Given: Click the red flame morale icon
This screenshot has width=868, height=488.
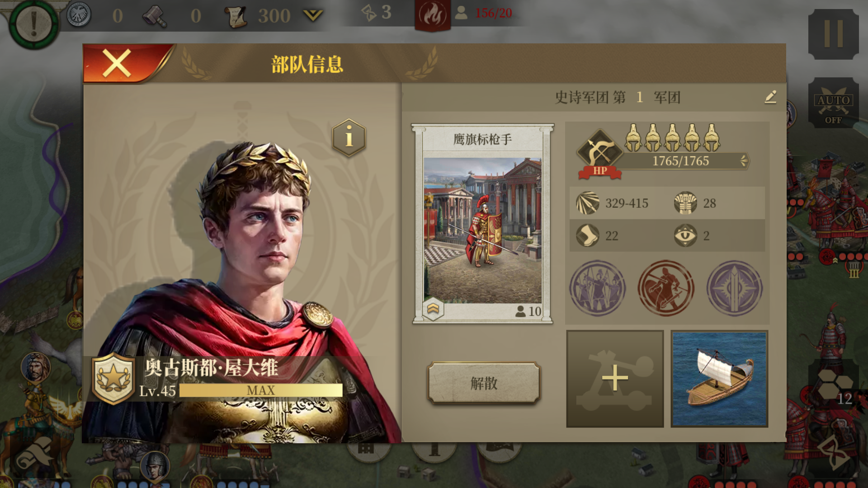Looking at the screenshot, I should tap(432, 15).
